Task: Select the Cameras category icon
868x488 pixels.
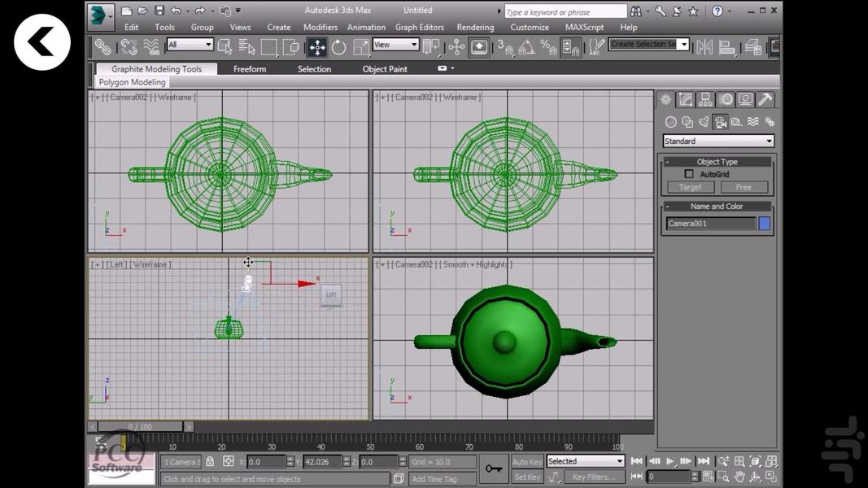Action: click(x=720, y=122)
